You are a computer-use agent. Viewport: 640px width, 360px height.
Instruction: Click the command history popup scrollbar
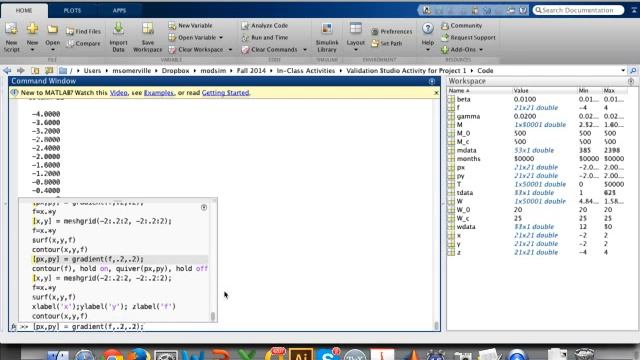pyautogui.click(x=213, y=316)
